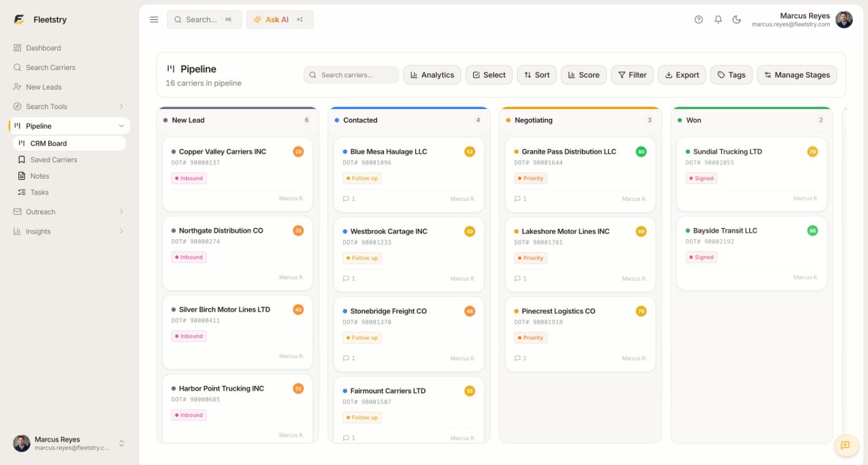Click Follow up tag on Stonebridge Freight
The height and width of the screenshot is (465, 868).
pos(362,338)
